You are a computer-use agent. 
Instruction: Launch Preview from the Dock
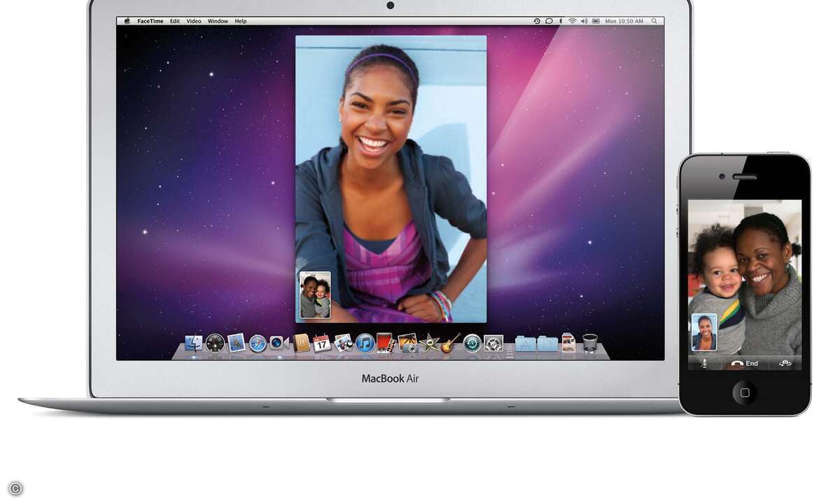(343, 343)
